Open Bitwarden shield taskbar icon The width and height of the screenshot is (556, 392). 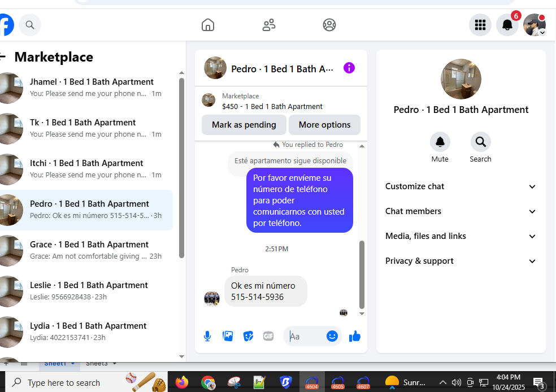[x=285, y=382]
